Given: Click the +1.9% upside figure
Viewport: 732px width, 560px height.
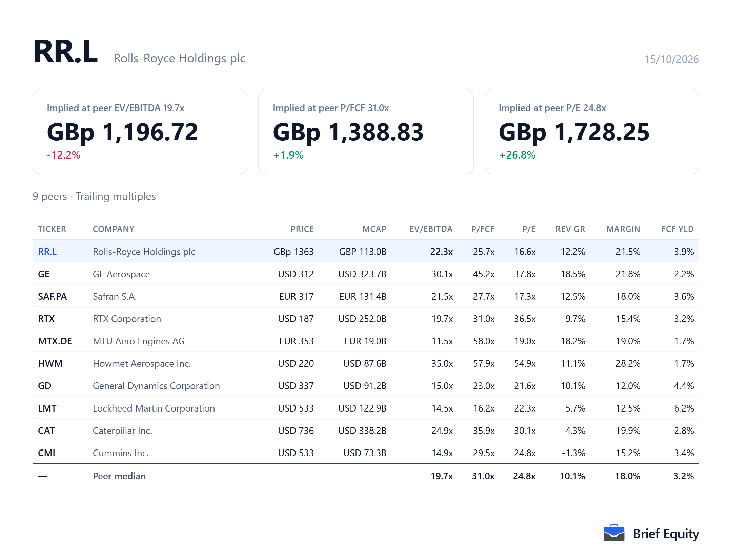Looking at the screenshot, I should 288,155.
